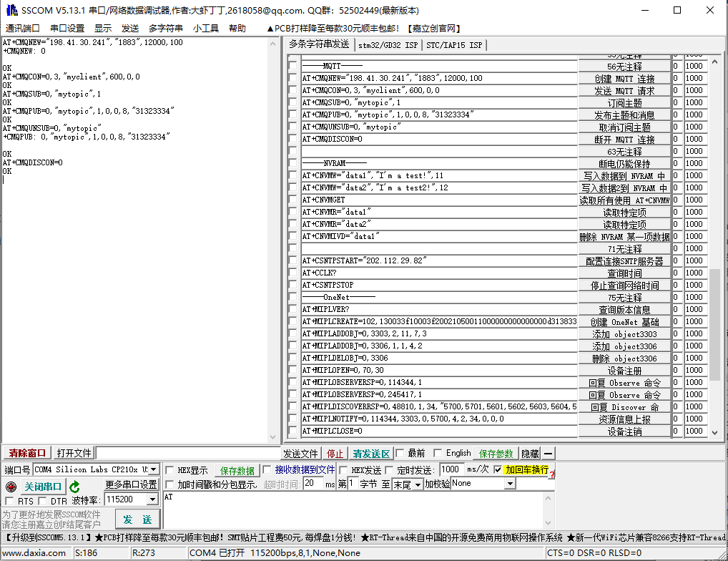Viewport: 728px width, 561px height.
Task: Click www.daxia.com in the status bar
Action: click(x=34, y=552)
